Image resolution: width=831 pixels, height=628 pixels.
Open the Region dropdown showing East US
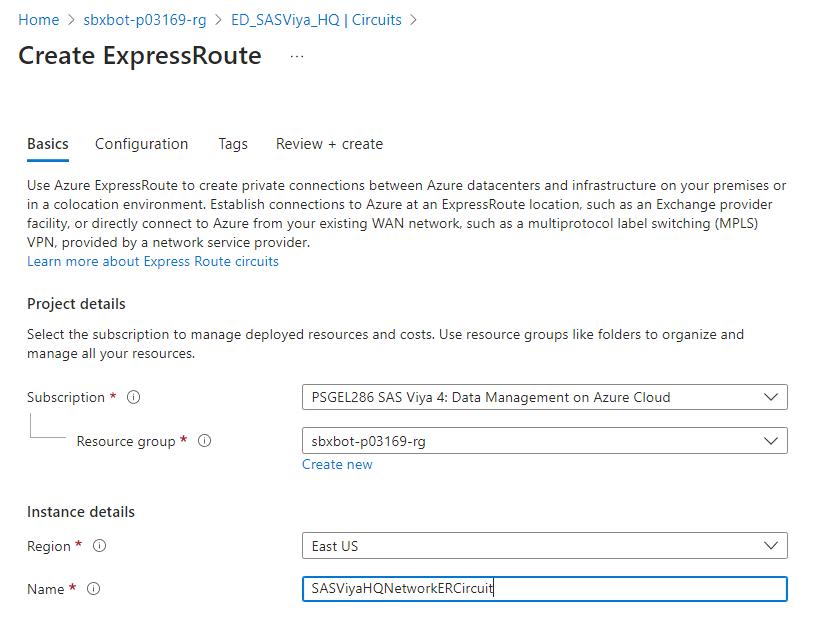click(x=544, y=546)
